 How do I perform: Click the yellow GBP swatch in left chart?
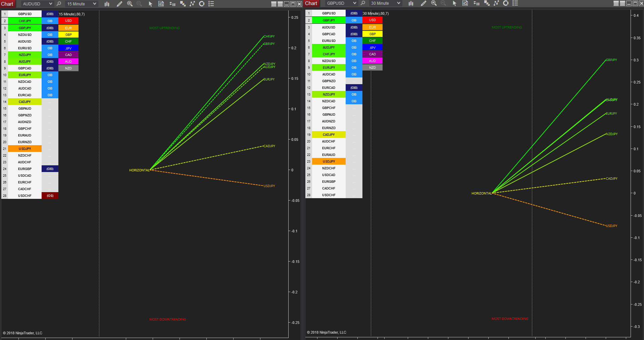tap(68, 35)
